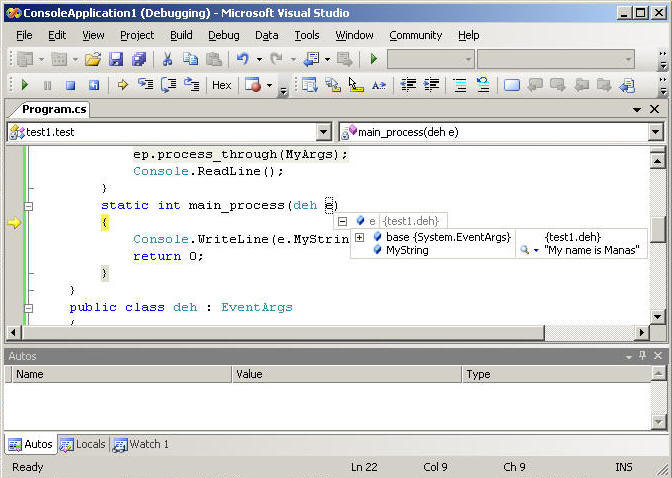This screenshot has width=672, height=478.
Task: Click the Cut scissors icon
Action: [167, 59]
